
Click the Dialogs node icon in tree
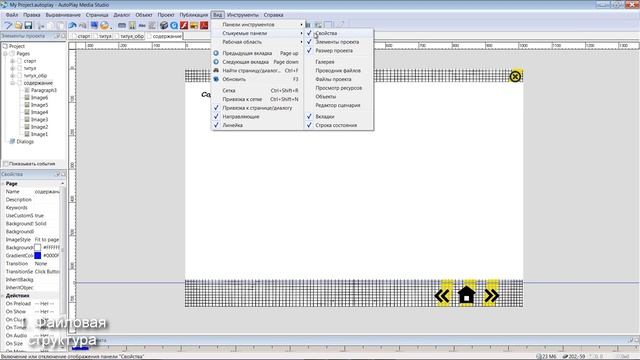tap(12, 142)
